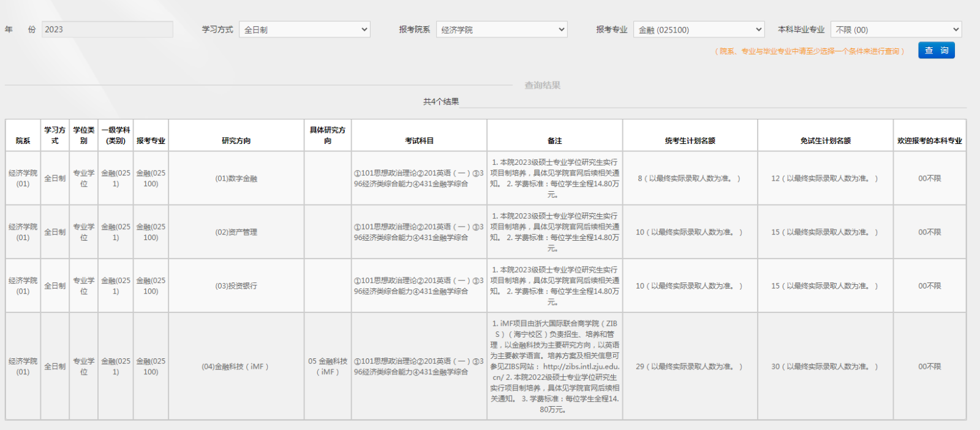Click the 考试科目 column header

[419, 135]
